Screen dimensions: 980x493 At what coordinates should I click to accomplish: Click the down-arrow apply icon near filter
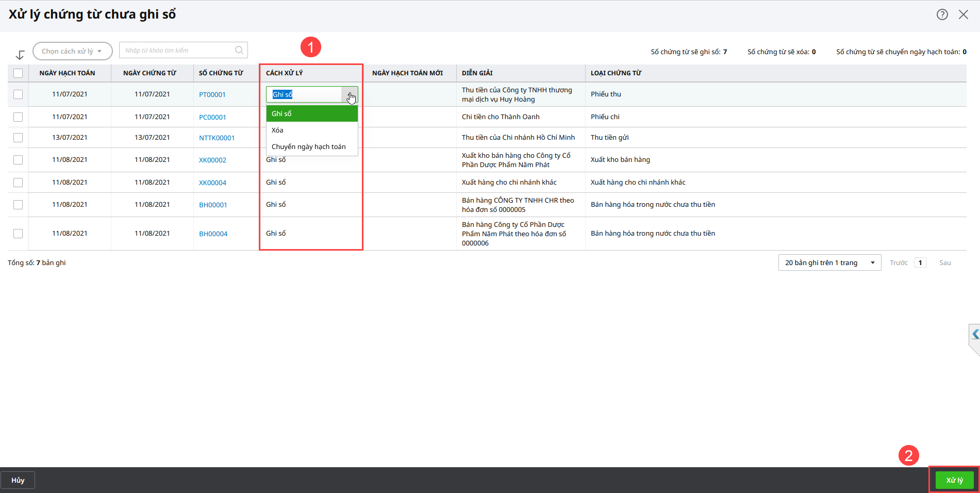[20, 55]
